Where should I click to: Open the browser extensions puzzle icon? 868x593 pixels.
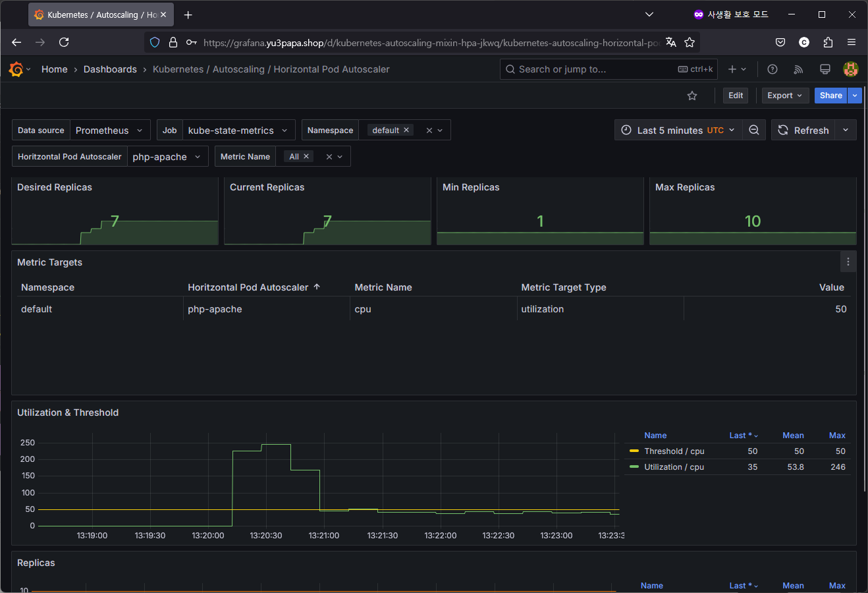pyautogui.click(x=828, y=42)
